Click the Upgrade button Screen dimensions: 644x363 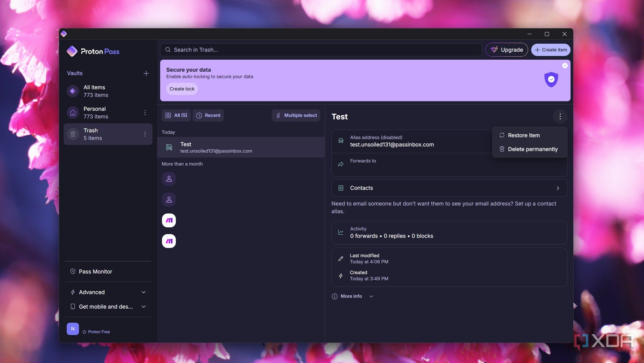[507, 50]
